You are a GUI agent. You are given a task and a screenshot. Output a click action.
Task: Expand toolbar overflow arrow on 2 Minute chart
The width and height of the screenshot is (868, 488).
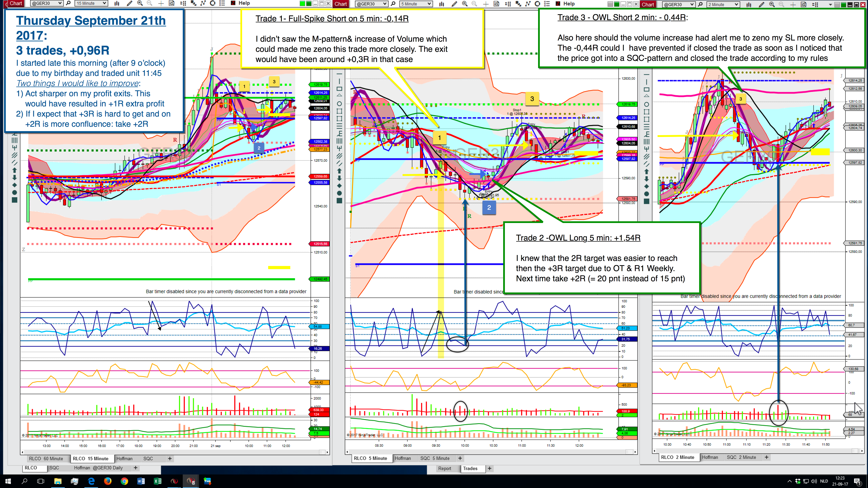tap(830, 5)
